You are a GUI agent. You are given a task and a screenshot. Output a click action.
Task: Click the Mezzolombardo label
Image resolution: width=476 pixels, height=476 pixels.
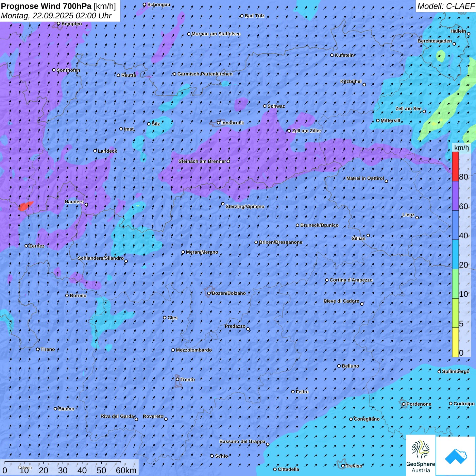click(194, 350)
